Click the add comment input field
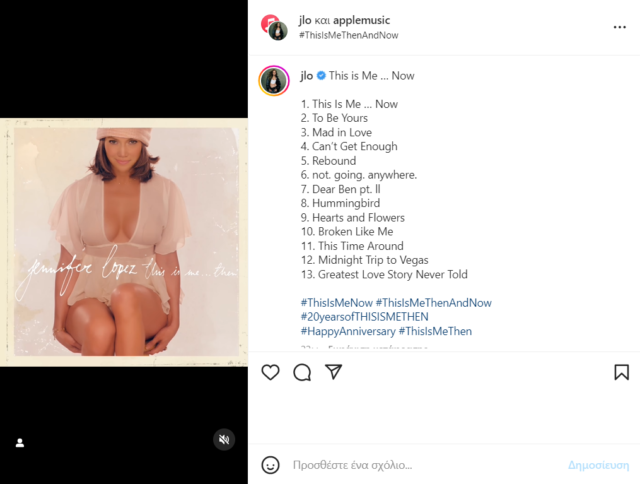The image size is (640, 484). click(x=424, y=465)
